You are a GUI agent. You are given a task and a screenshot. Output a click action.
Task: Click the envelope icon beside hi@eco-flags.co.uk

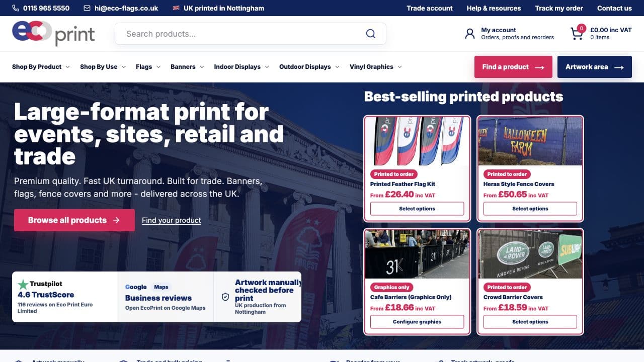(87, 8)
